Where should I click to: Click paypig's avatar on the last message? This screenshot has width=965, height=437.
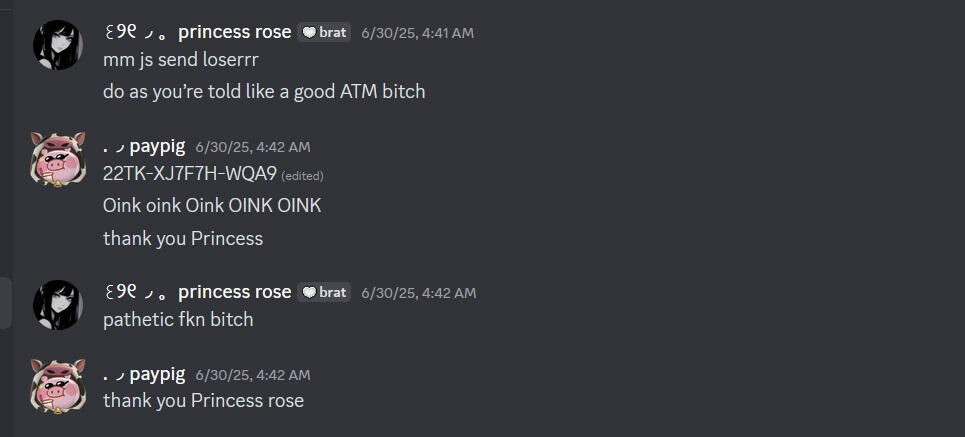point(57,386)
